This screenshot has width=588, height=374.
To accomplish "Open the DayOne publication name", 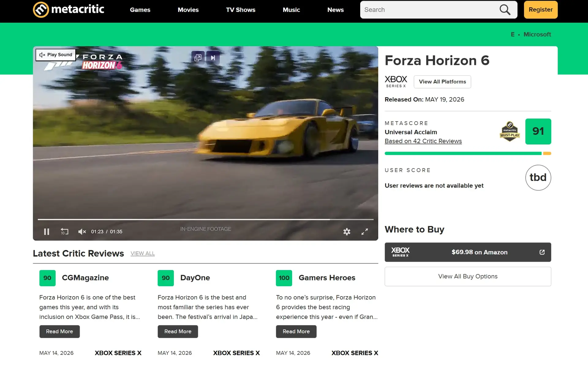I will point(195,278).
